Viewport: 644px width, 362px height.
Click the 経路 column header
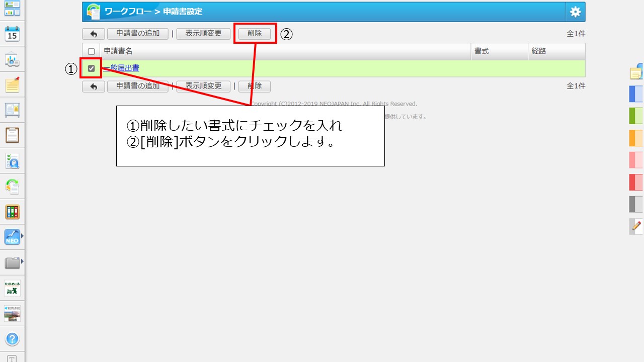tap(557, 51)
